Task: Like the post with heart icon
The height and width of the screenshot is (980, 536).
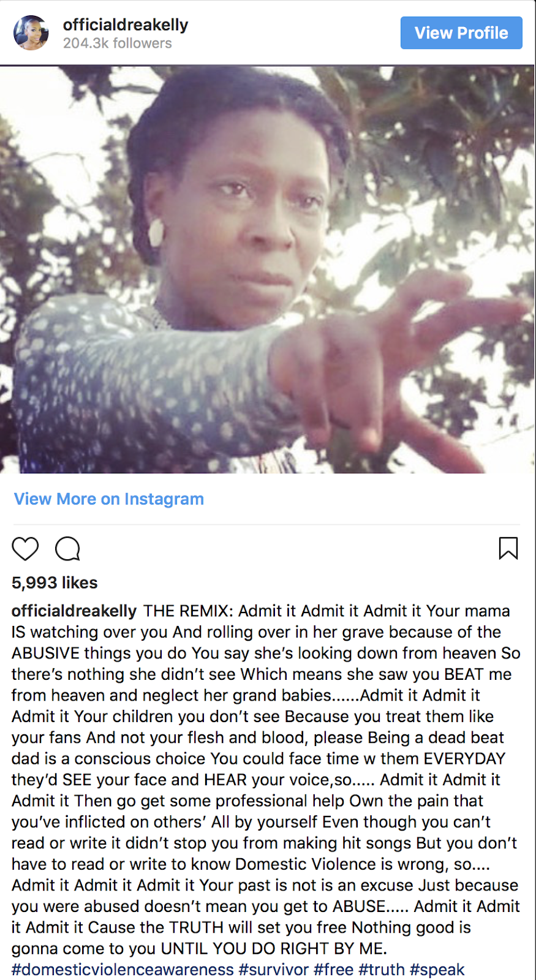Action: coord(25,549)
